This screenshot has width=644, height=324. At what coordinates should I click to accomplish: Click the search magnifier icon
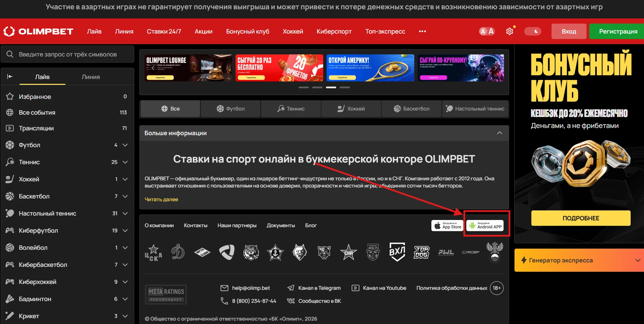(10, 54)
